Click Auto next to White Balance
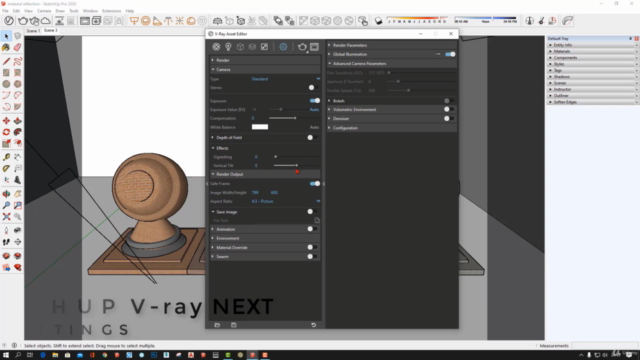 314,127
